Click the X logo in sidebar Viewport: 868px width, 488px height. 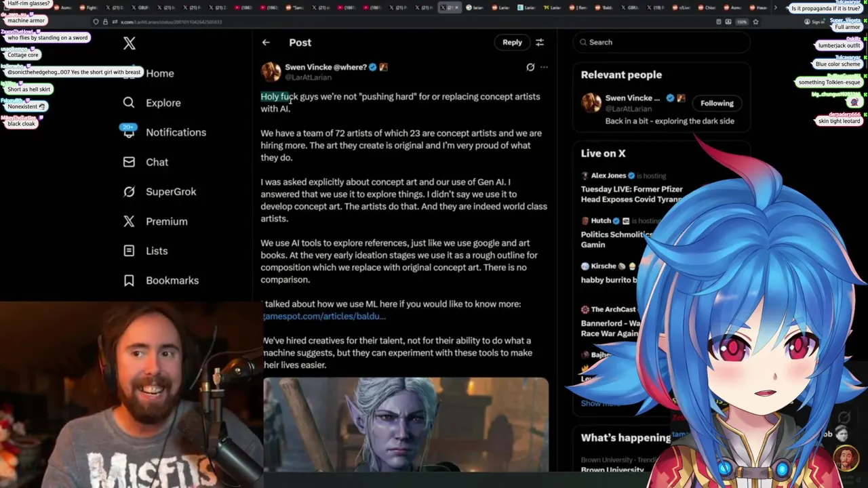tap(129, 43)
